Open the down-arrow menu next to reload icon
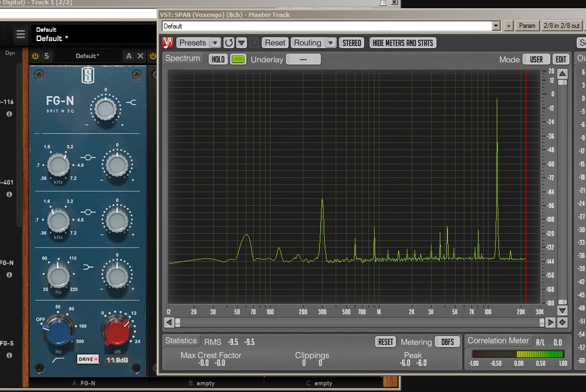 242,43
